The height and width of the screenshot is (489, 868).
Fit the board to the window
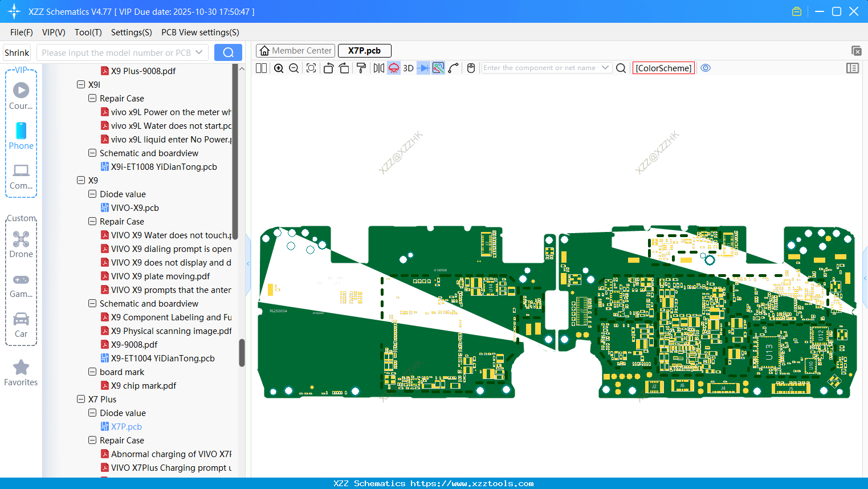point(311,68)
